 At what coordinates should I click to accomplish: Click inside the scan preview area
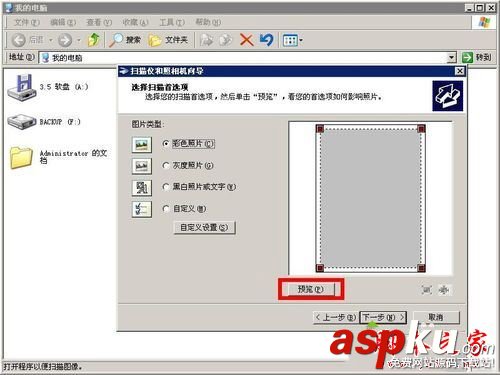tap(370, 198)
